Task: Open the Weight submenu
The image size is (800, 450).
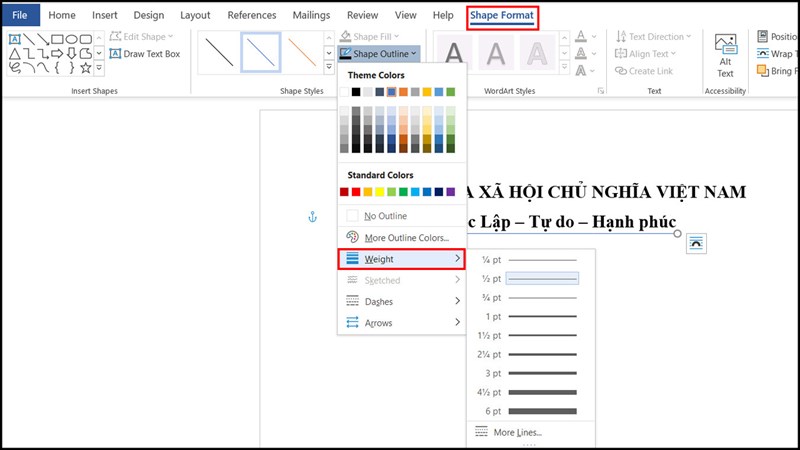Action: click(402, 259)
